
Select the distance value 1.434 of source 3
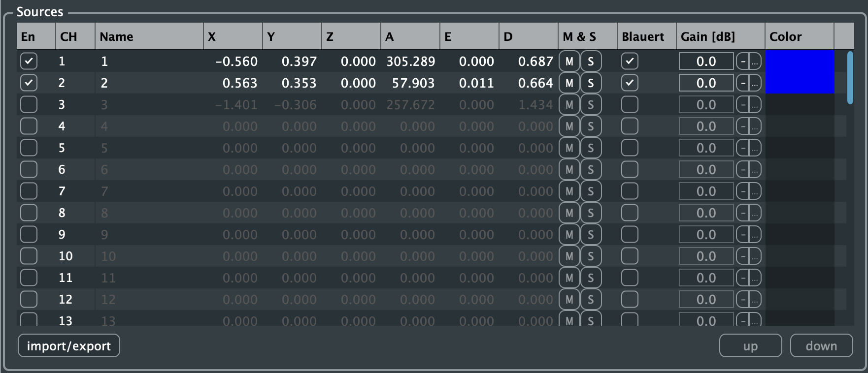pos(535,105)
